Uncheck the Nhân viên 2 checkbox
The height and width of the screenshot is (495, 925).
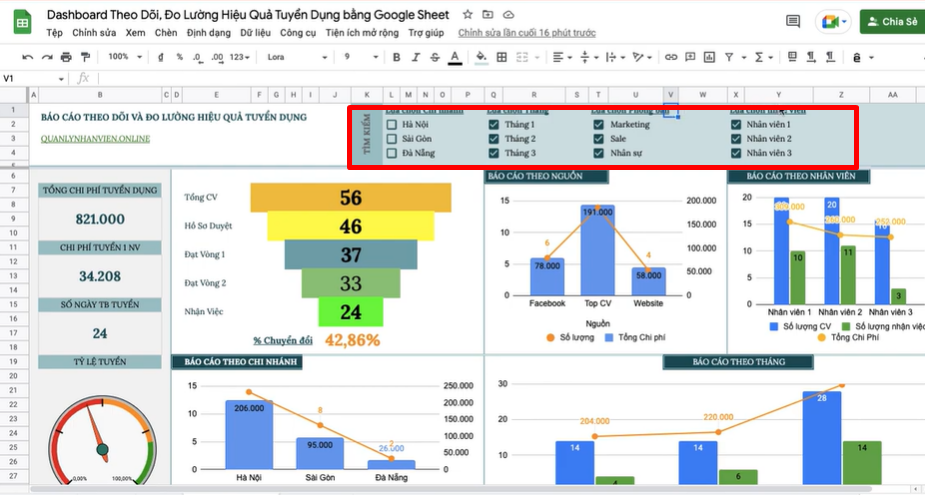[736, 139]
